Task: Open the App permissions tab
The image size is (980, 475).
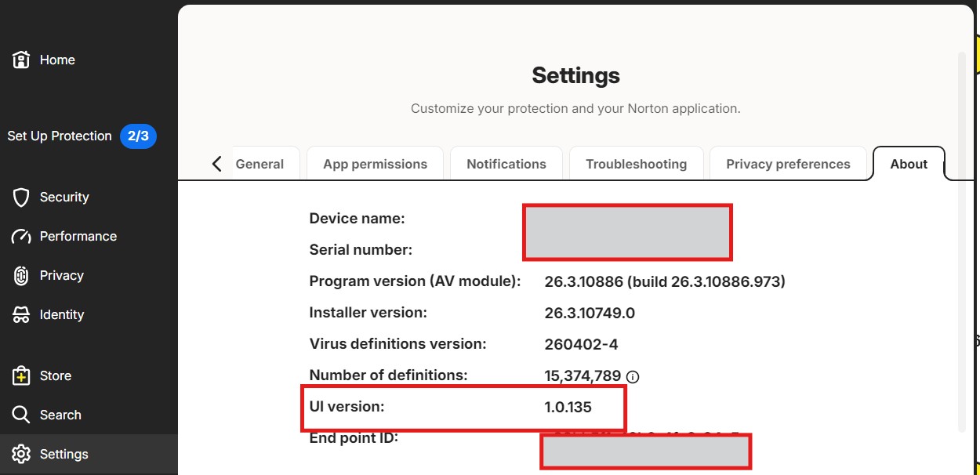Action: [375, 164]
